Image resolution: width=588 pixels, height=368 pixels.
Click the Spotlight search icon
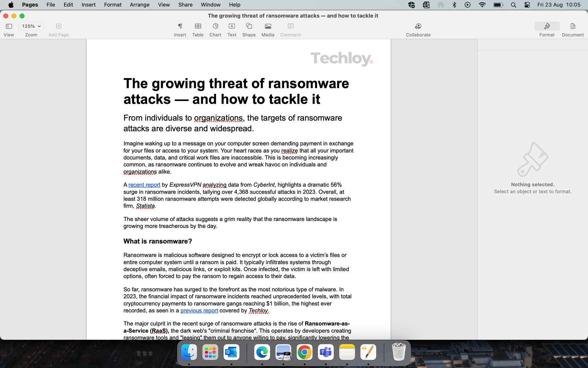(514, 5)
